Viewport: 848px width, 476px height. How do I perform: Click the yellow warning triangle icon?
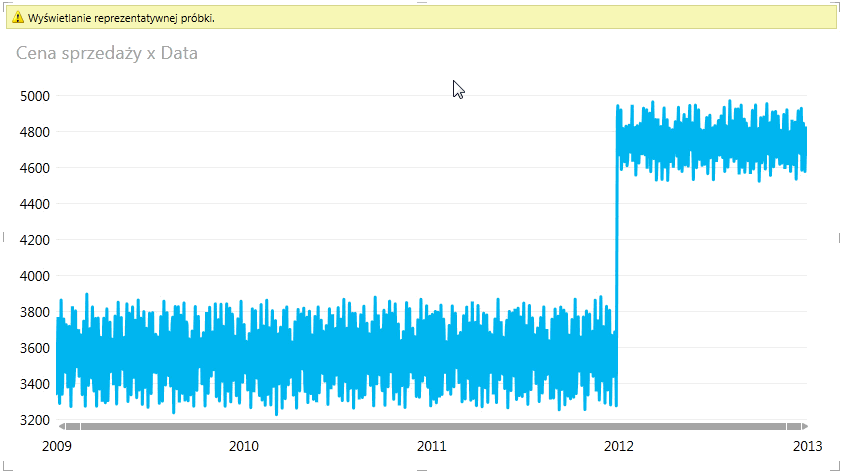coord(17,18)
